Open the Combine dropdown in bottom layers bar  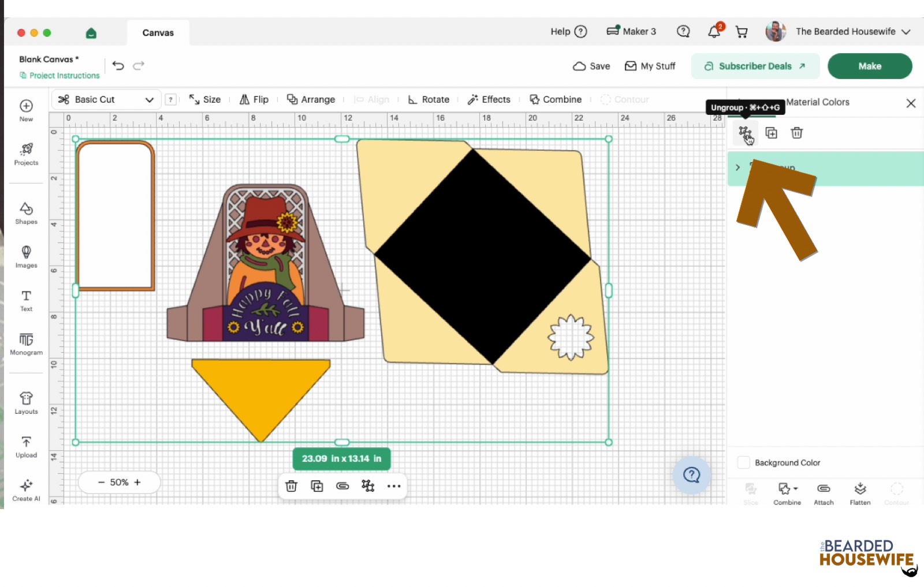(x=787, y=493)
